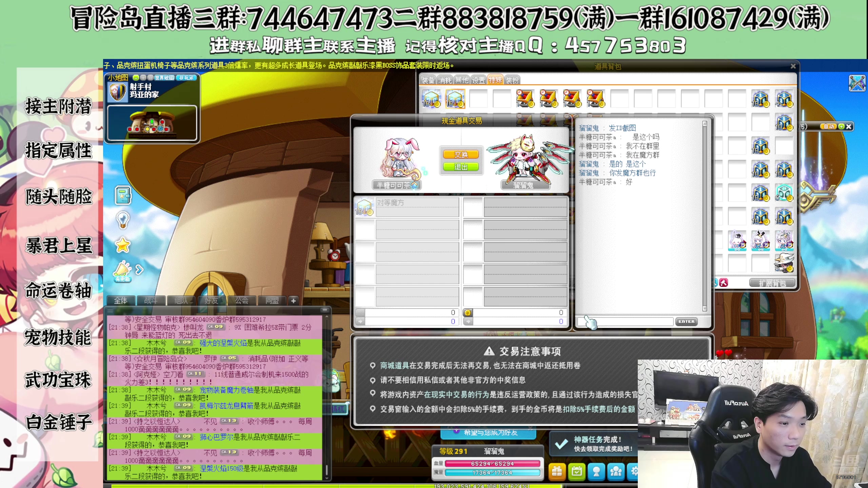Select the 好友 chat tab
868x488 pixels.
point(212,301)
